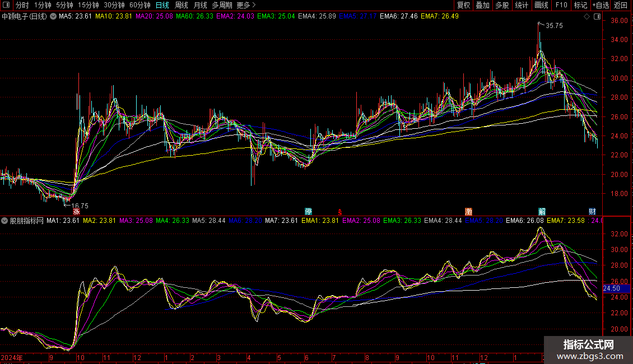Select the 5分钟 period
This screenshot has height=364, width=633.
64,5
